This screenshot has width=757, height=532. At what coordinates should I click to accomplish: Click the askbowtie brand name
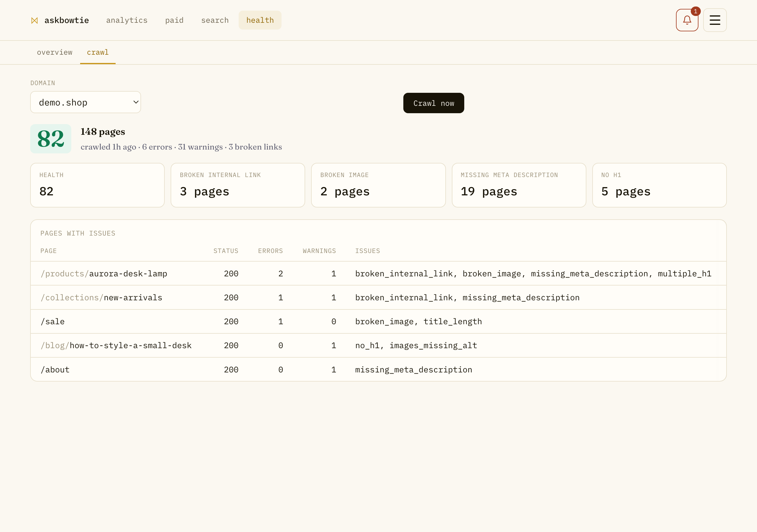click(x=67, y=20)
